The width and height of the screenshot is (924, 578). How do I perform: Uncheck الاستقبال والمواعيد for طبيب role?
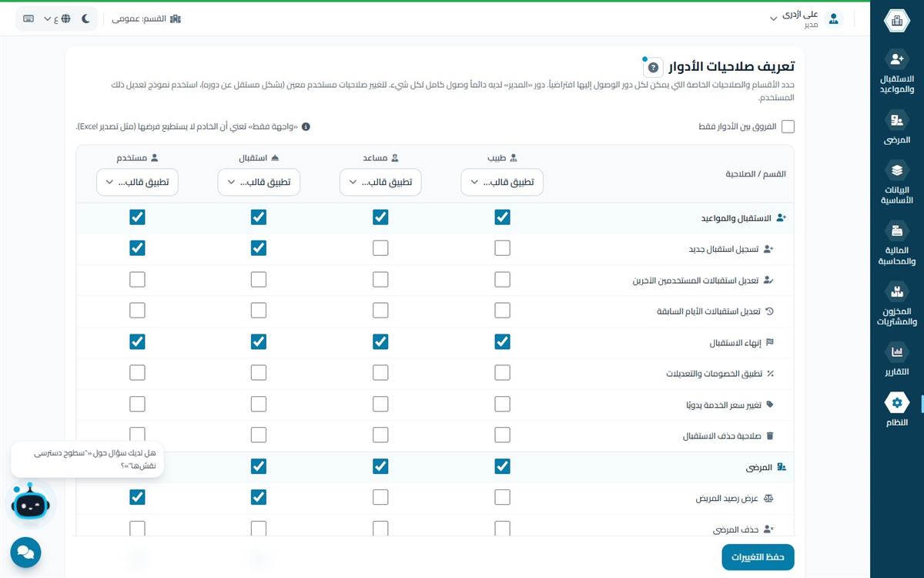pyautogui.click(x=502, y=217)
